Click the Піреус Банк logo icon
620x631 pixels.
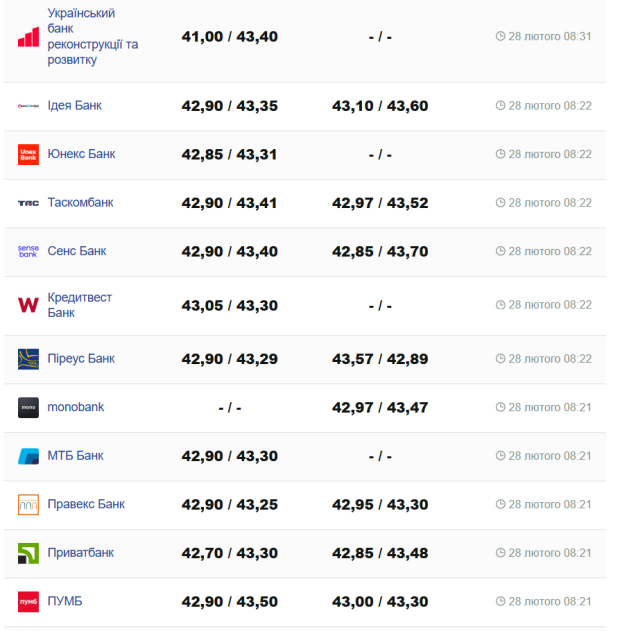(28, 359)
